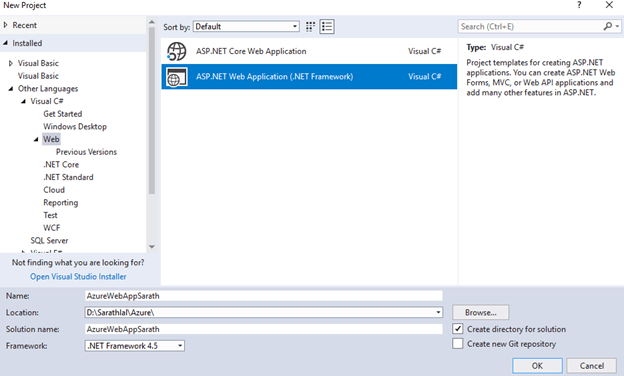Open the Framework version dropdown
Screen dimensions: 624x376
coord(135,346)
